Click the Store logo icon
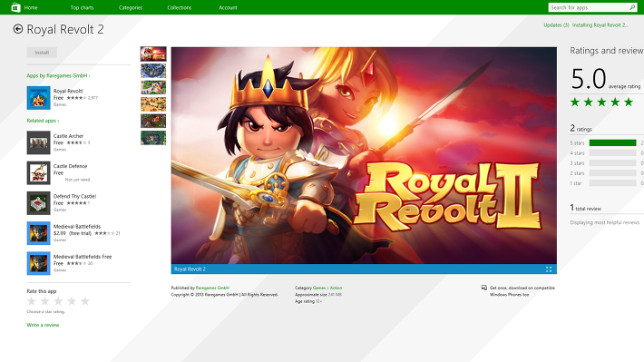The image size is (644, 362). tap(15, 7)
